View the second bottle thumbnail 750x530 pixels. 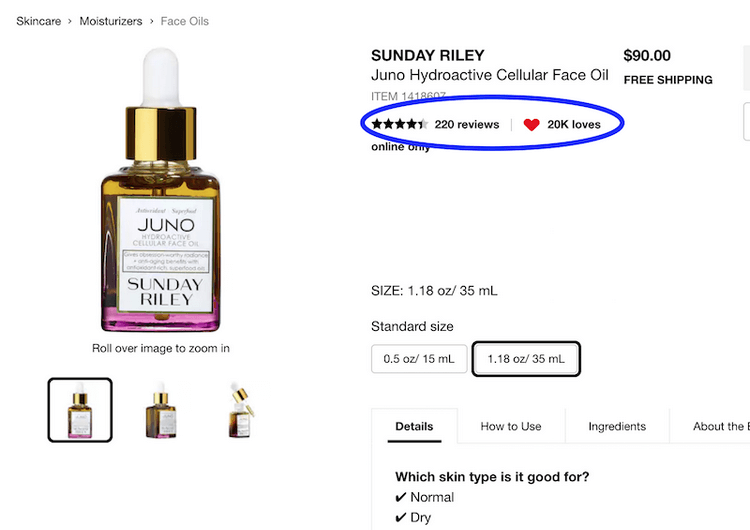click(x=161, y=409)
